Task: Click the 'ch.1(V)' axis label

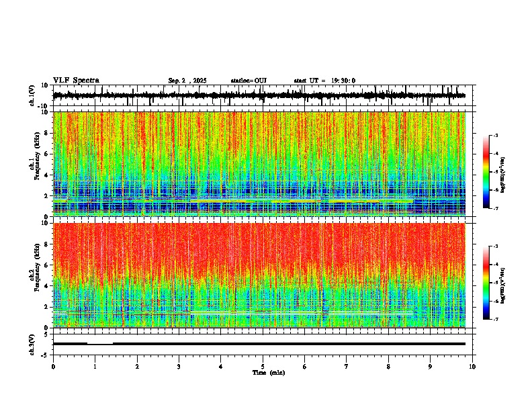Action: (32, 95)
